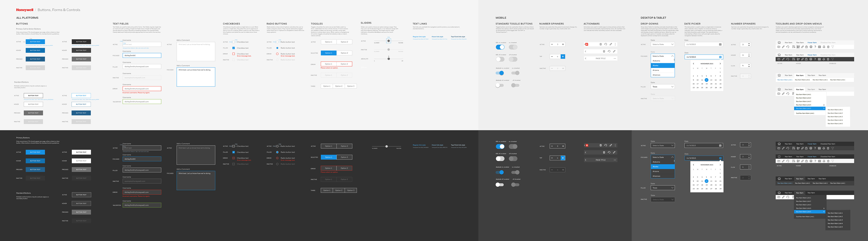The height and width of the screenshot is (241, 868).
Task: Open horizontal dots menu in light PAGE TITLE actionbar
Action: coord(615,59)
